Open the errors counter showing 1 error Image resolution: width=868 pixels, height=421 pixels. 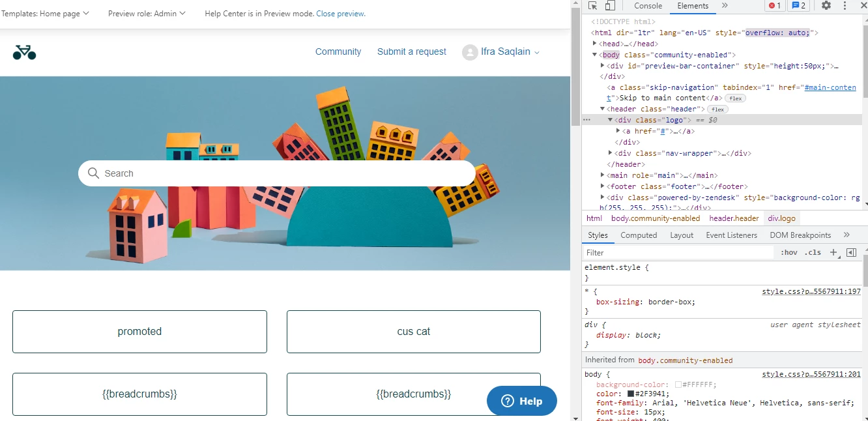click(775, 6)
